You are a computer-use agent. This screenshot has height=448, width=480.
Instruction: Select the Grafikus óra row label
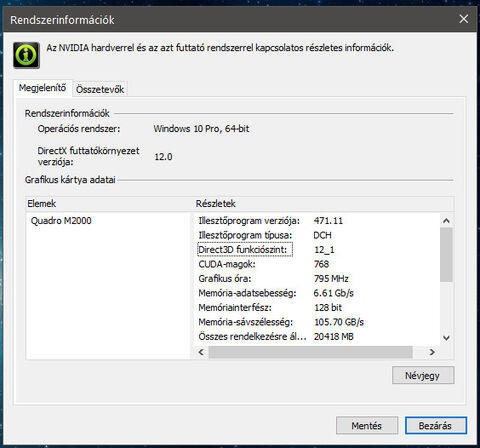[x=225, y=279]
